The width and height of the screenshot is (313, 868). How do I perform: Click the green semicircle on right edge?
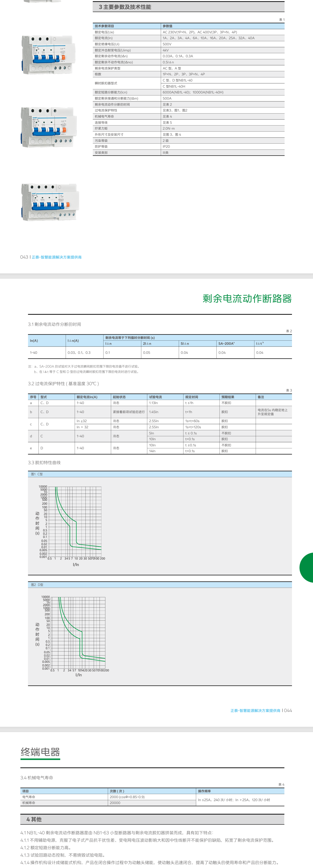[x=307, y=567]
